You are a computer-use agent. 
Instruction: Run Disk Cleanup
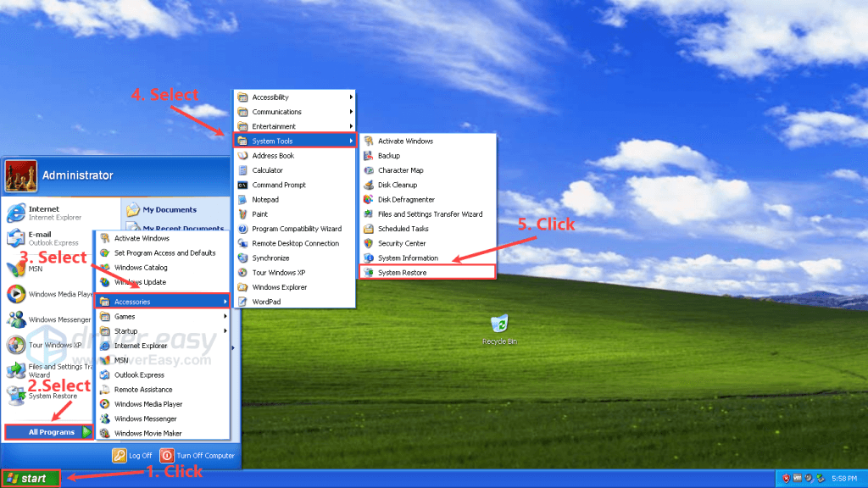[397, 184]
